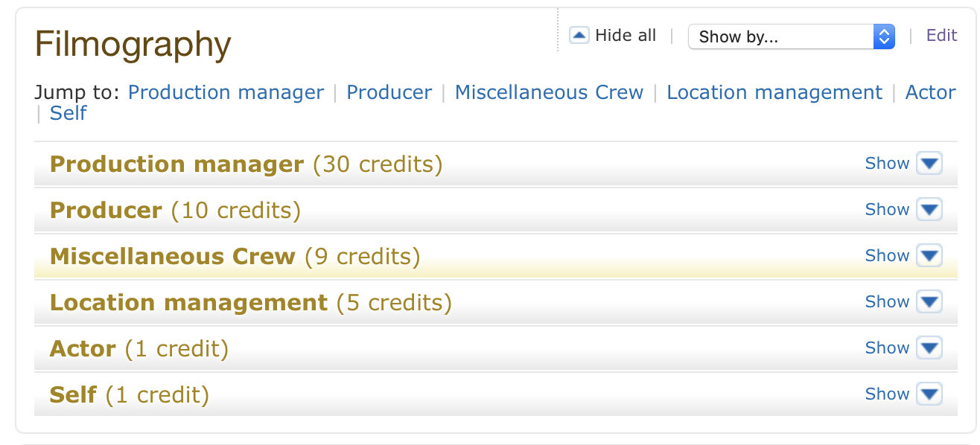Expand the Miscellaneous Crew 9 credits header
The image size is (980, 445).
496,256
